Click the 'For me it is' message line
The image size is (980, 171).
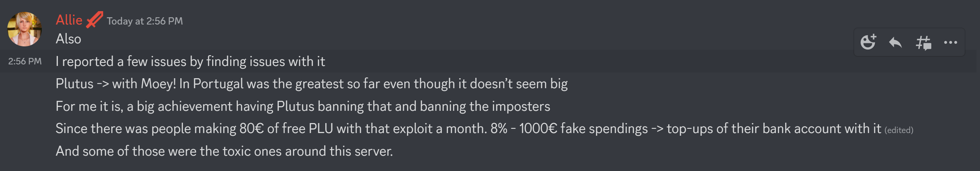coord(303,106)
